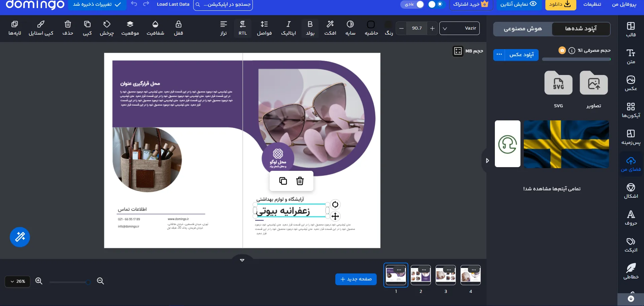This screenshot has width=644, height=306.
Task: Lock the element with the قفل icon
Action: click(178, 28)
